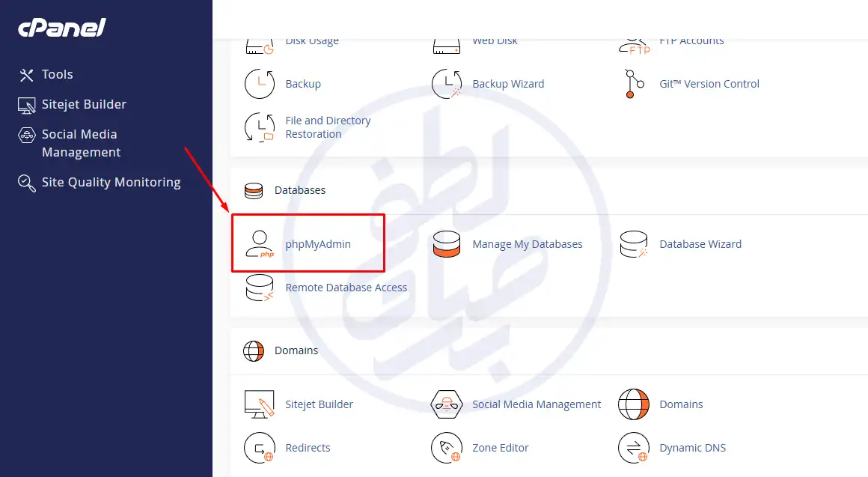Click the cPanel logo

pos(61,28)
